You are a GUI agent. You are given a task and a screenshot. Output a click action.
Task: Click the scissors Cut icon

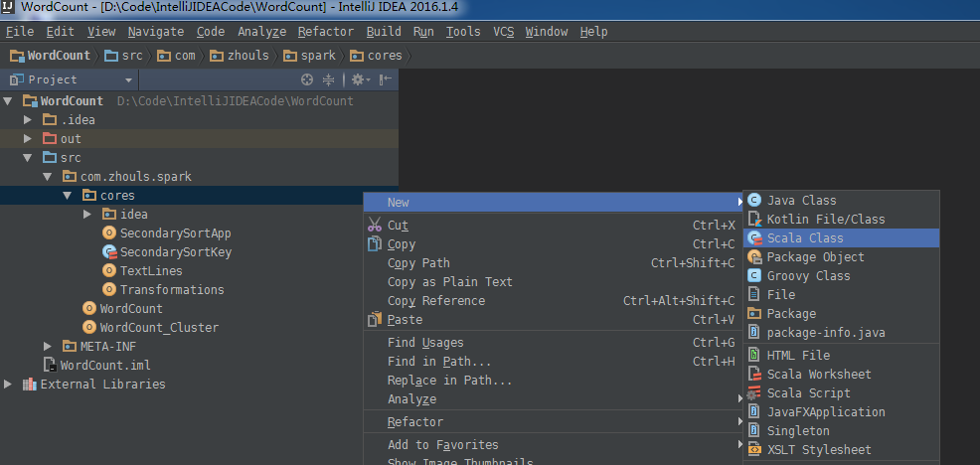coord(375,225)
